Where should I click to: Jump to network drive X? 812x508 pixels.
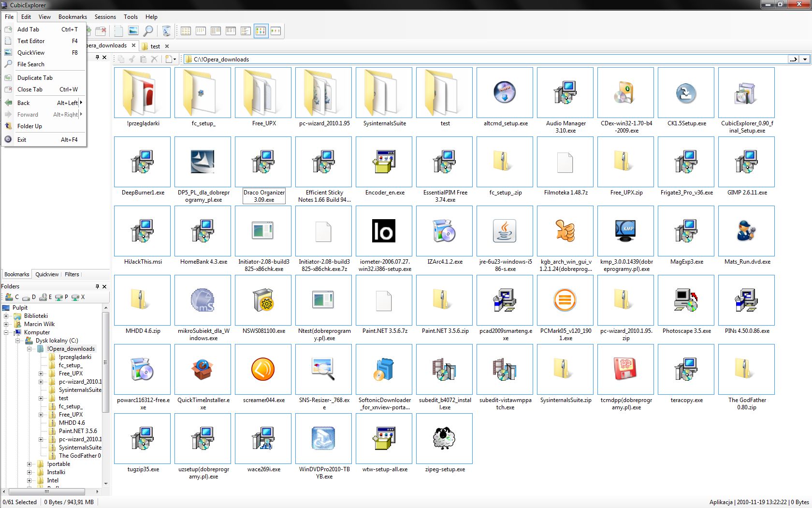pos(78,297)
